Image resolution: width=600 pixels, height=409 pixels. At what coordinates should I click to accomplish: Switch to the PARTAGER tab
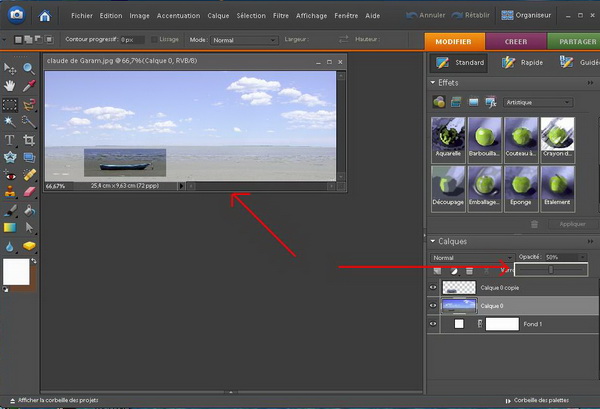tap(574, 41)
